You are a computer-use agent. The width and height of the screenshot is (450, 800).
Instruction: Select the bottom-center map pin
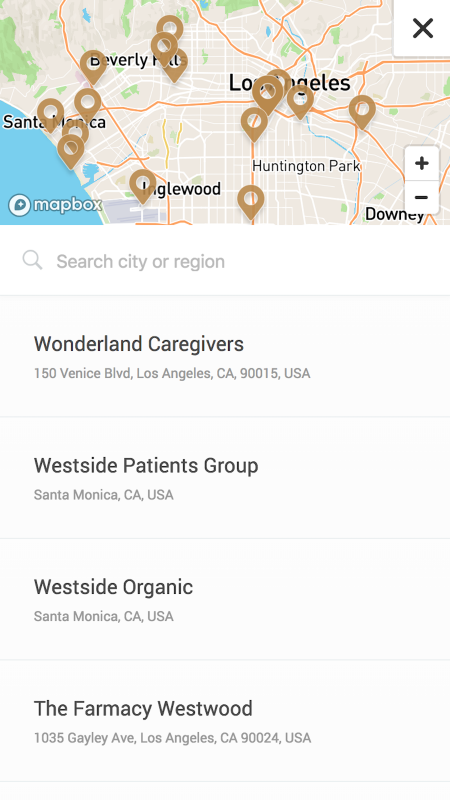251,202
